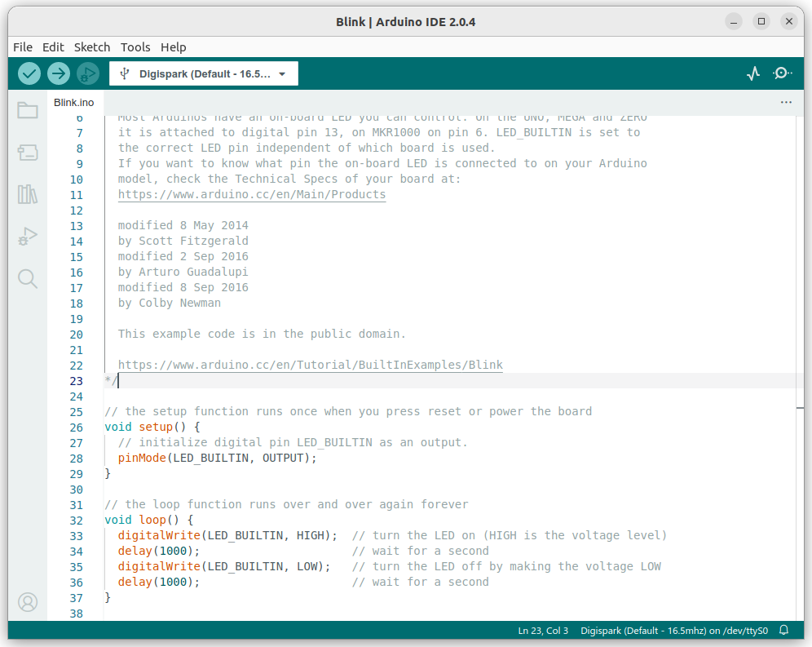The height and width of the screenshot is (647, 812).
Task: Click 'by Scott Fitzgerald' comment text
Action: coord(183,241)
